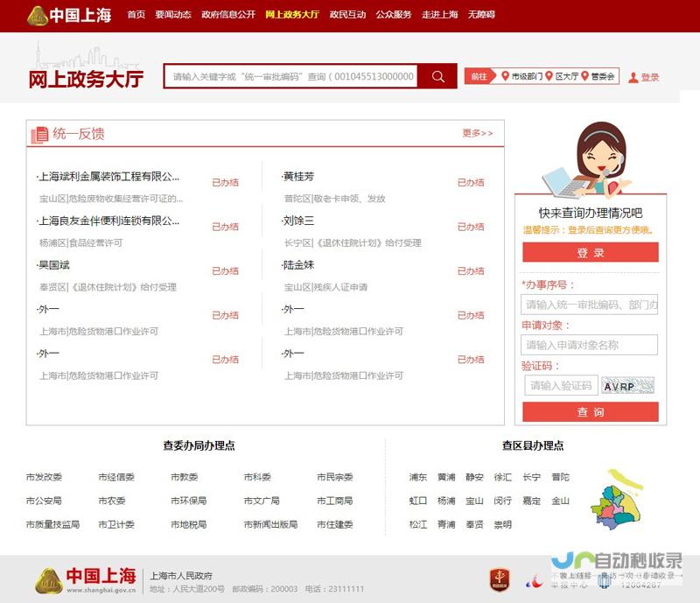Viewport: 700px width, 603px height.
Task: Click the user login icon near 登录
Action: 633,77
